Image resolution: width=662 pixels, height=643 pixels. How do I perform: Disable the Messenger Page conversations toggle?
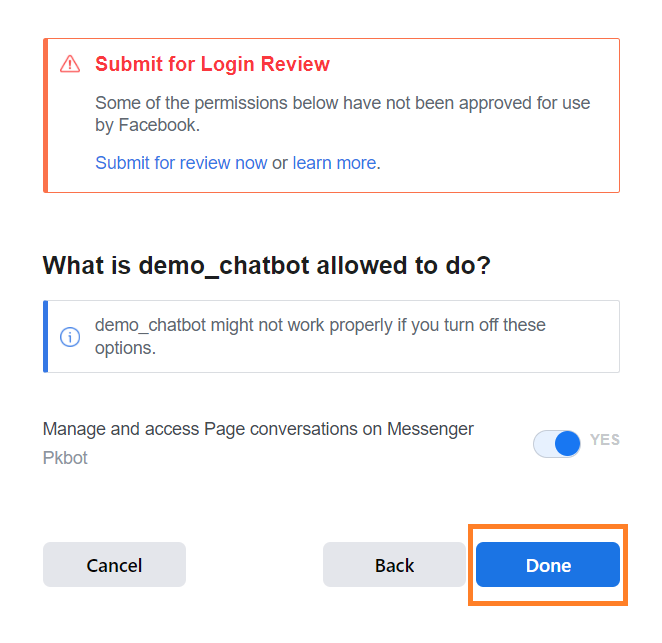point(557,444)
